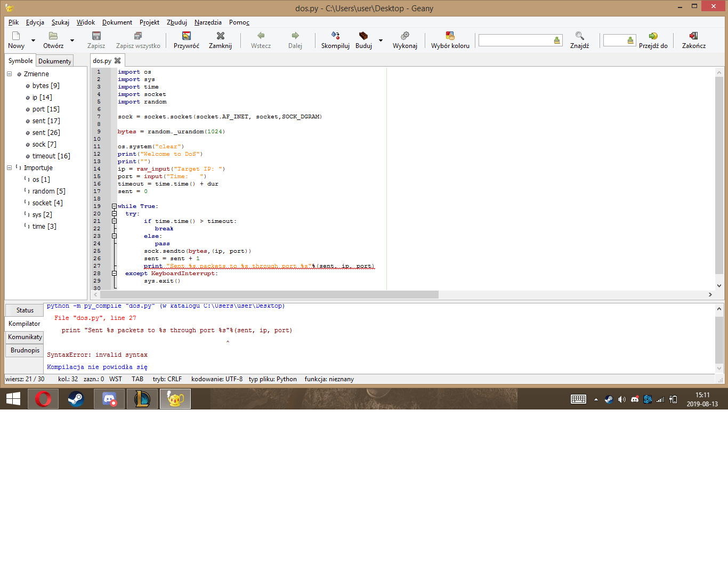Open the Dokument menu
728x570 pixels.
tap(117, 22)
